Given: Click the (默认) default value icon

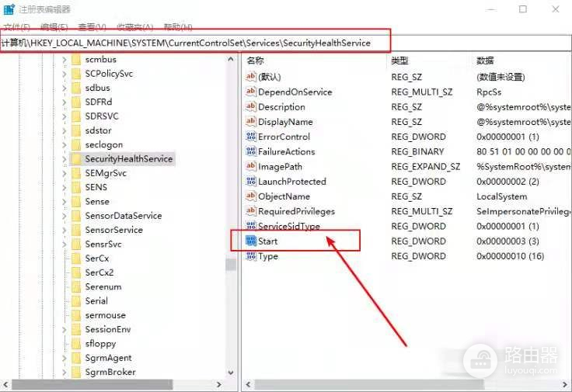Looking at the screenshot, I should tap(250, 77).
